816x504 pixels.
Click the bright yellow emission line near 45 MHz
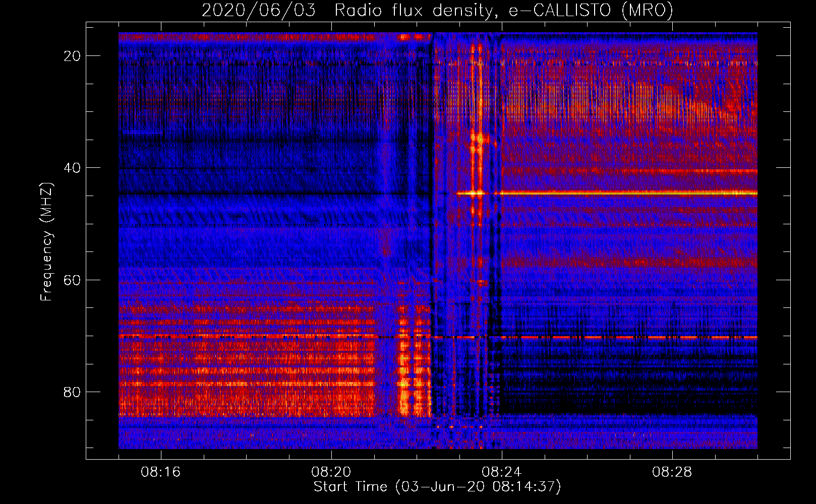607,193
